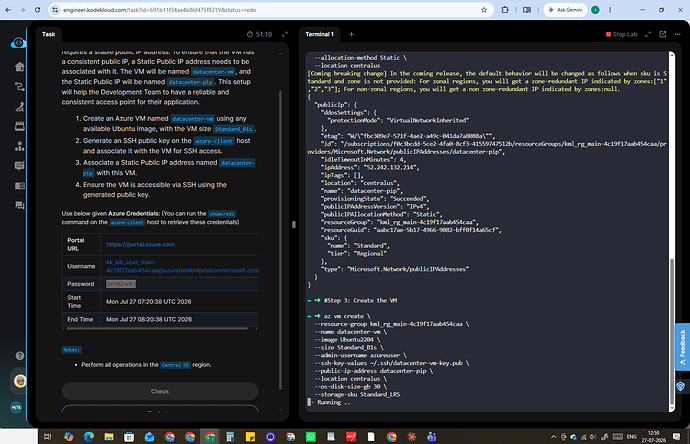This screenshot has width=690, height=444.
Task: Click the Azure username email text
Action: click(182, 266)
